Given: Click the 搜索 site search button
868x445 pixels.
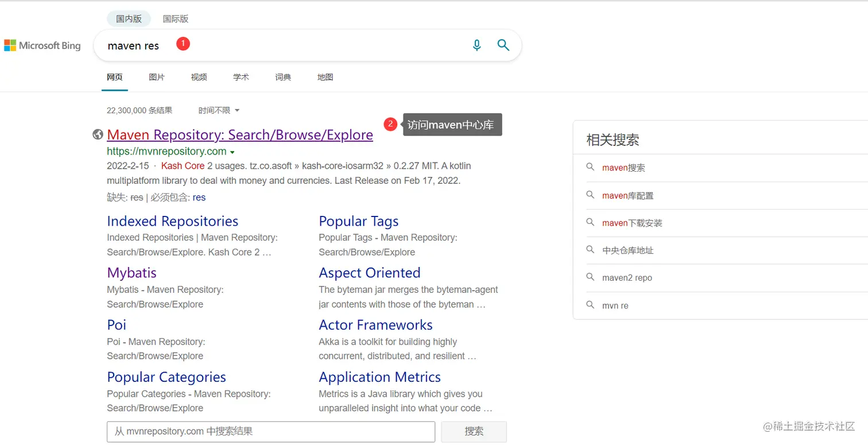Looking at the screenshot, I should (474, 432).
